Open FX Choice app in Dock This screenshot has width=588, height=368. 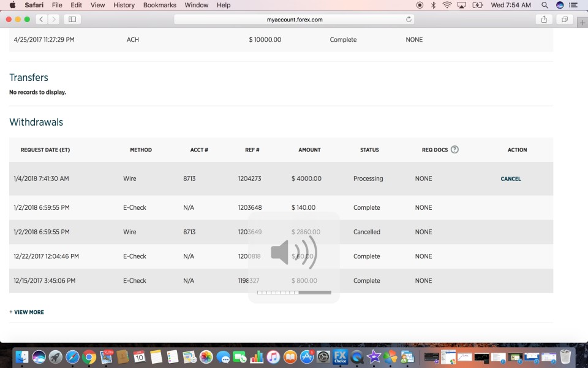coord(340,357)
